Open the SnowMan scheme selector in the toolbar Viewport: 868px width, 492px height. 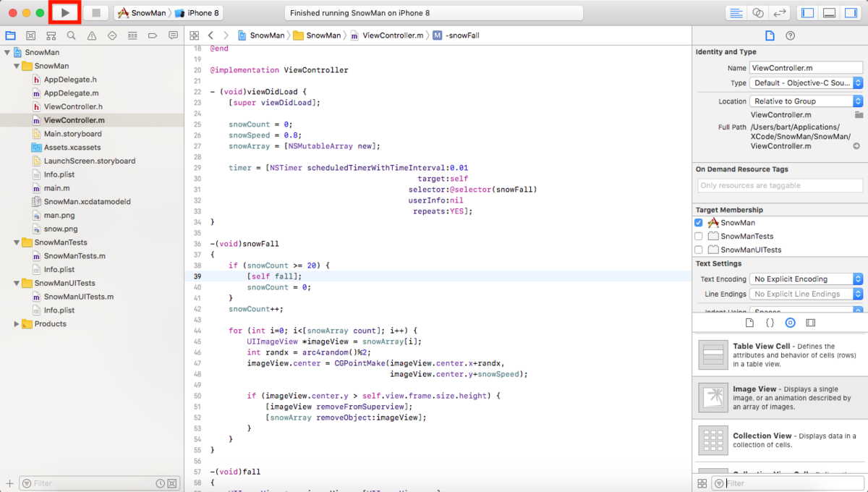[x=141, y=13]
